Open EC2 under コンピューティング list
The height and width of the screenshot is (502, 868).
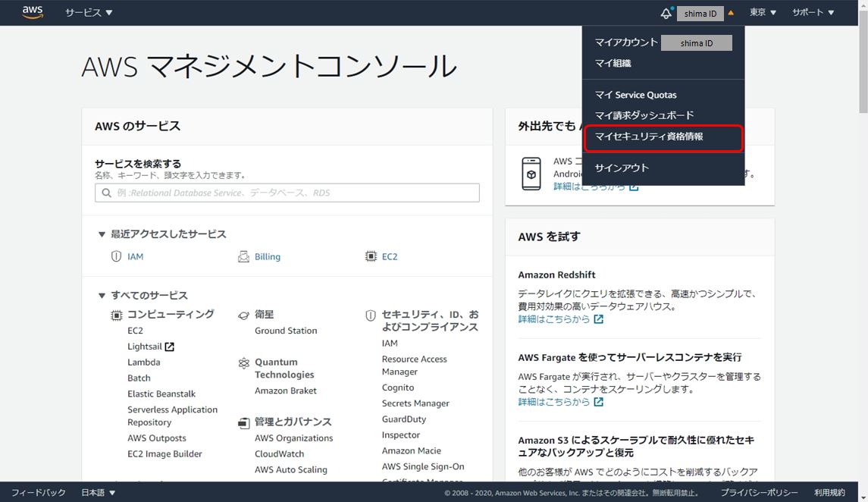[135, 331]
